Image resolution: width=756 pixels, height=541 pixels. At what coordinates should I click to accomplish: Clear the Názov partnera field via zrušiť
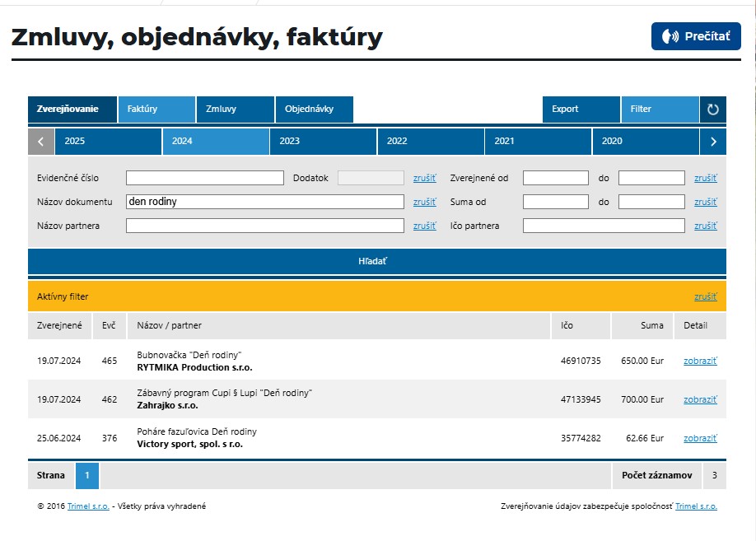[x=424, y=226]
